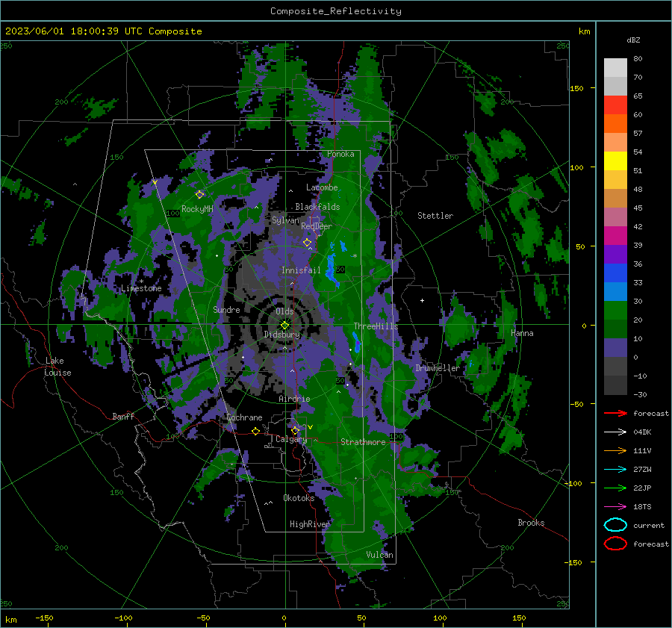This screenshot has width=672, height=628.
Task: Click the Didsbury radar center marker
Action: (x=284, y=325)
